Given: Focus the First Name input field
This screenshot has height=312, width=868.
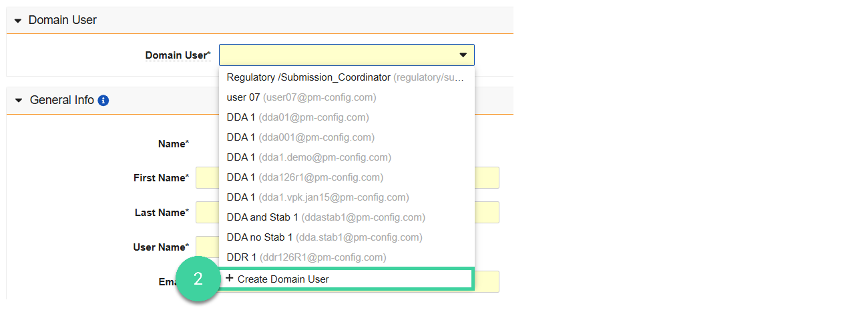Looking at the screenshot, I should [x=347, y=178].
